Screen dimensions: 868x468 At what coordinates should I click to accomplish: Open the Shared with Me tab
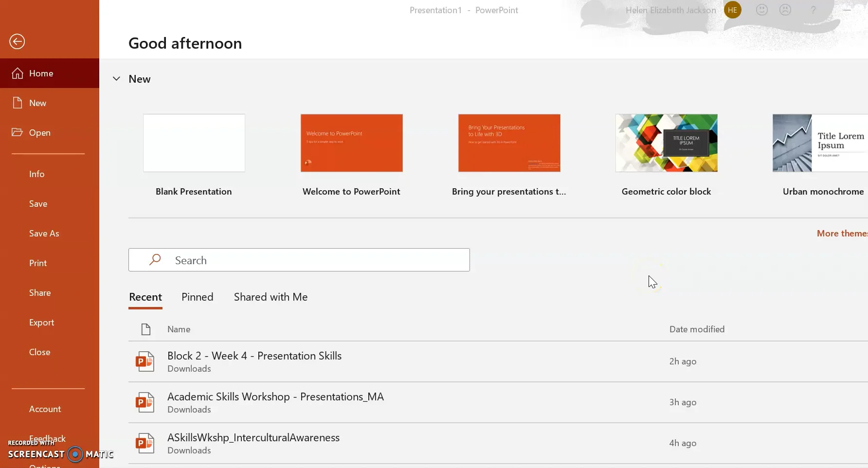click(271, 297)
